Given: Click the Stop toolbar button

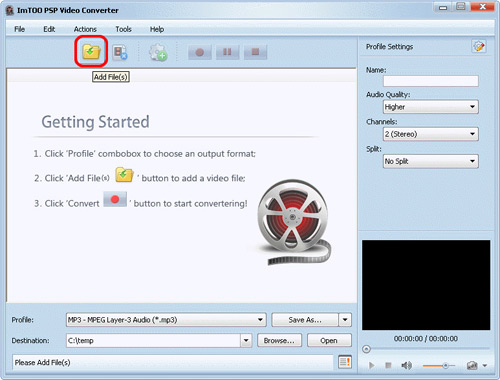Looking at the screenshot, I should (x=255, y=52).
